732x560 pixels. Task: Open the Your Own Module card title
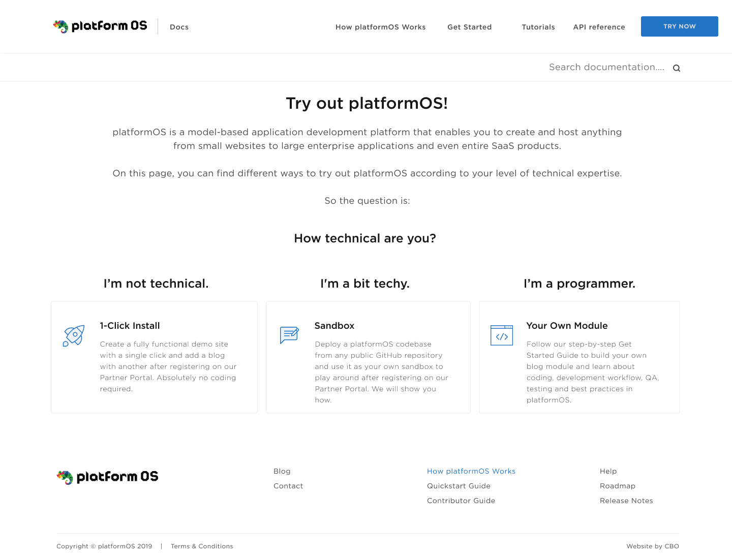567,326
